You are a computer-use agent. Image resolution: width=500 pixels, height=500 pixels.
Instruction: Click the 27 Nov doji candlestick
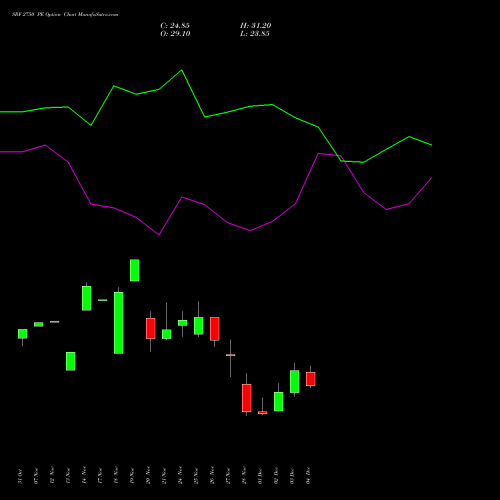(x=231, y=355)
